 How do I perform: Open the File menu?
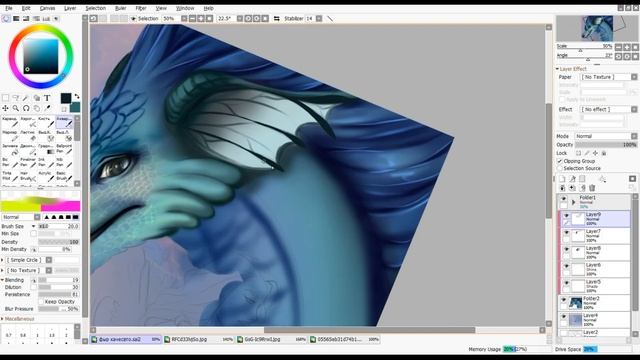click(9, 8)
